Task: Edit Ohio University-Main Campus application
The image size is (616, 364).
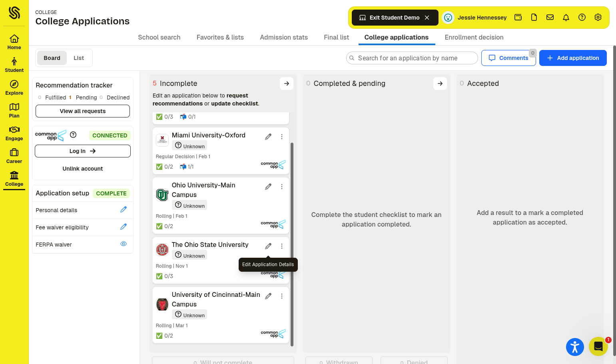Action: 268,187
